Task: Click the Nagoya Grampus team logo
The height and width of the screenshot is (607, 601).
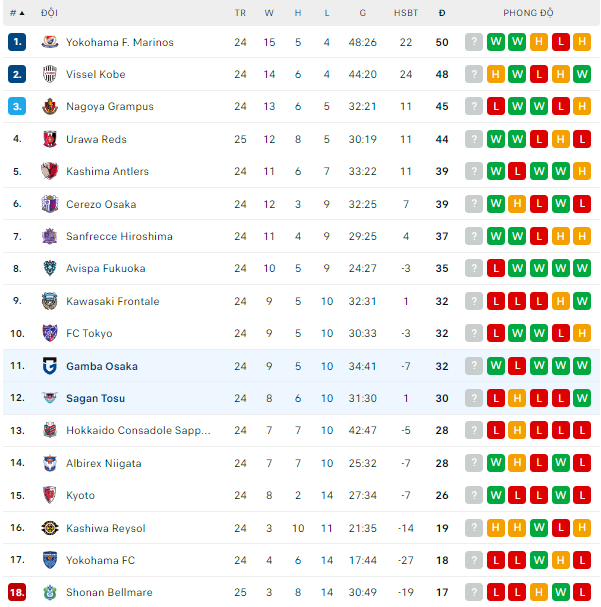Action: coord(50,107)
